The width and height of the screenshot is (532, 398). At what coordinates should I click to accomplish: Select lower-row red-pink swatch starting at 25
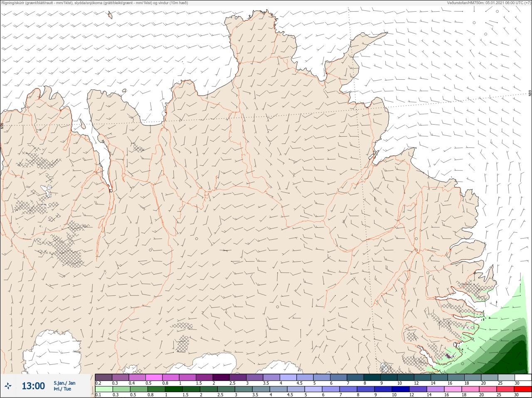pyautogui.click(x=506, y=389)
